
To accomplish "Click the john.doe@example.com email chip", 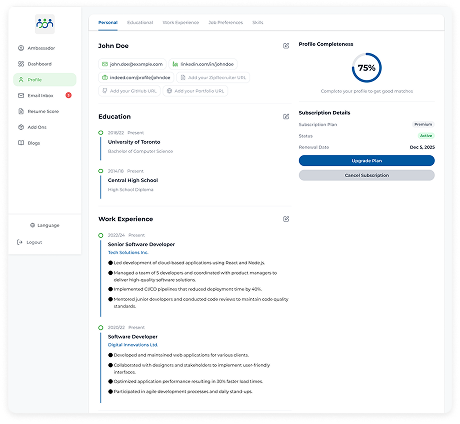I will tap(132, 64).
